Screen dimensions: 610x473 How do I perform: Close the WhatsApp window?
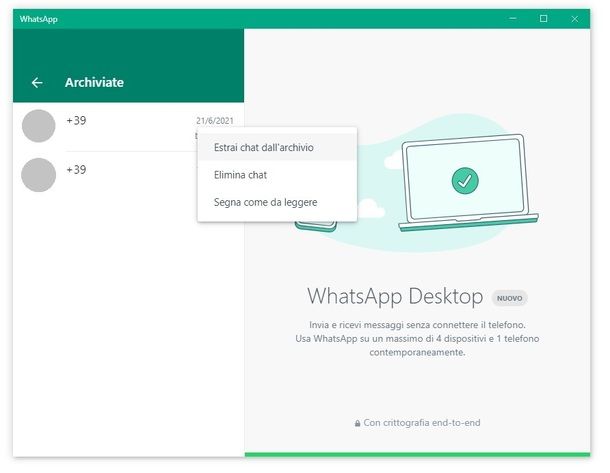(575, 19)
